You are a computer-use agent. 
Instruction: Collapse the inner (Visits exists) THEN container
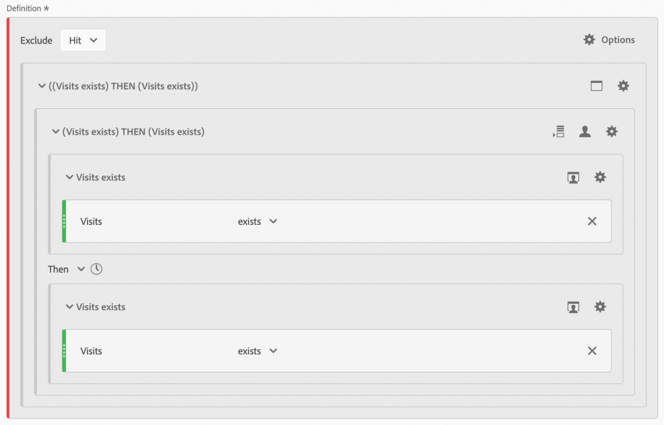[55, 132]
